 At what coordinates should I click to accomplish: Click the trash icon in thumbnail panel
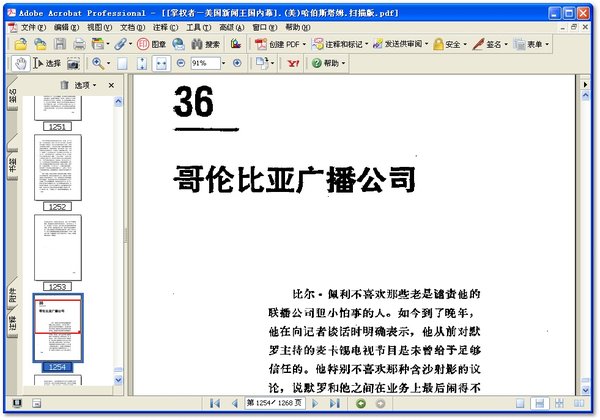[65, 85]
